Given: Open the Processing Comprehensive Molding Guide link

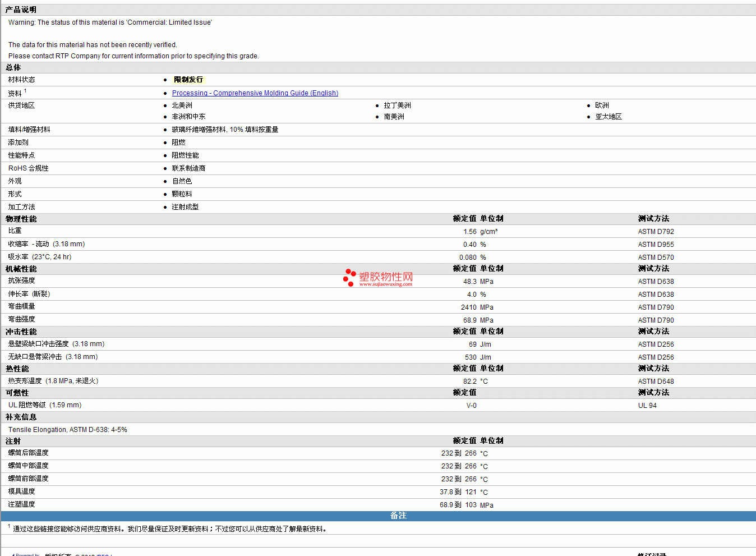Looking at the screenshot, I should tap(255, 93).
